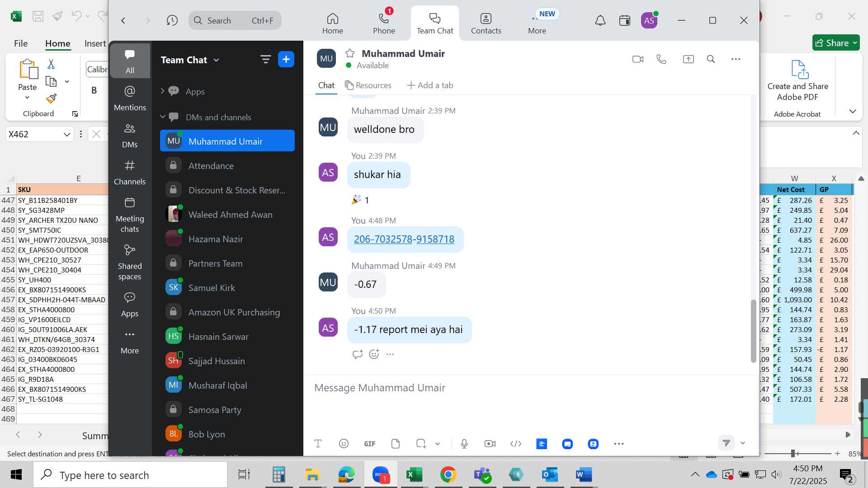
Task: Insert a code snippet
Action: (x=515, y=444)
